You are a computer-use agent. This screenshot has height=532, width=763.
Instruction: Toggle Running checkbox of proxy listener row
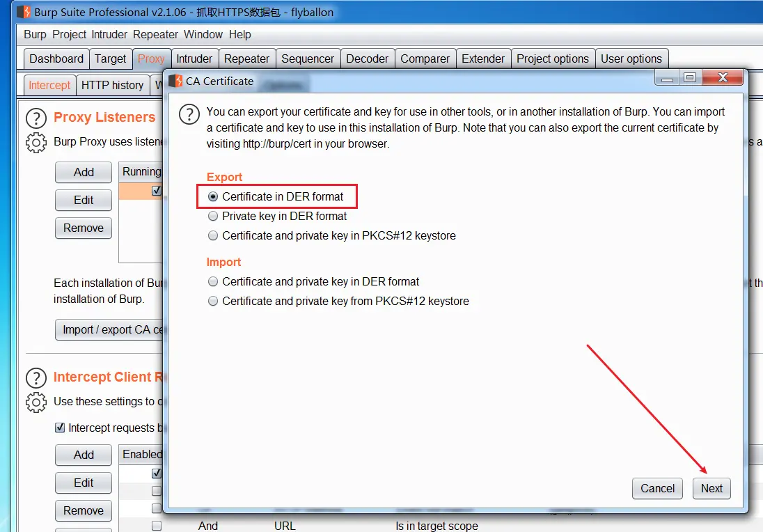[156, 190]
